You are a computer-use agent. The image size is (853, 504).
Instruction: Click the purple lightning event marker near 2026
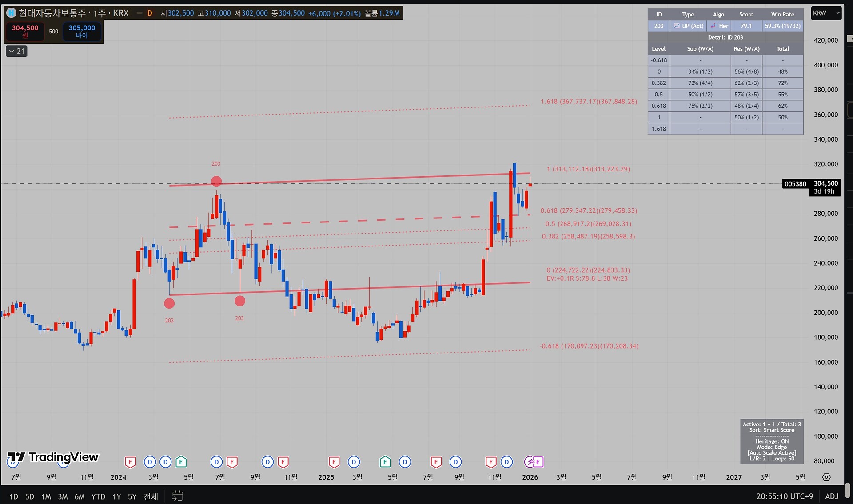530,462
